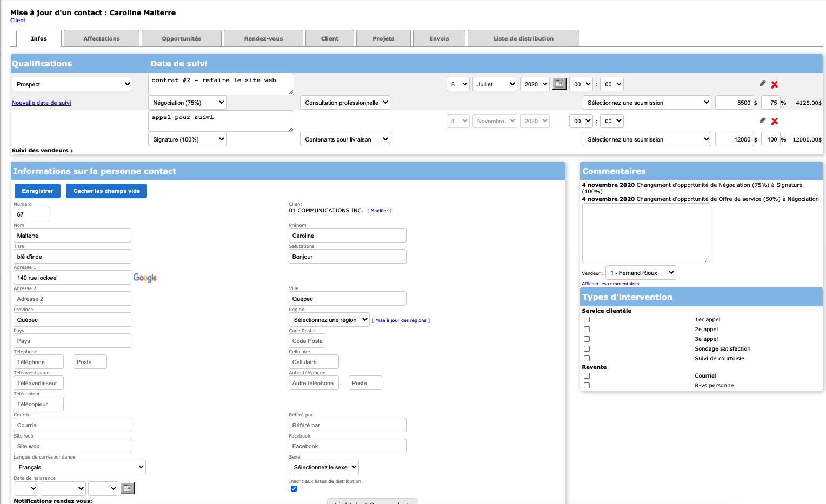Change vendor in '1 - Fernand Rioux' dropdown

(641, 272)
